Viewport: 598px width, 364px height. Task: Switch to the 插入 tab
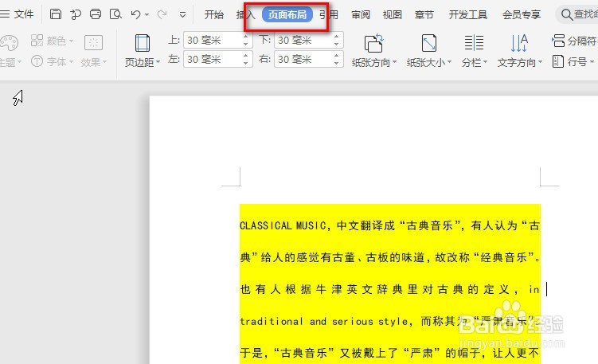tap(245, 14)
